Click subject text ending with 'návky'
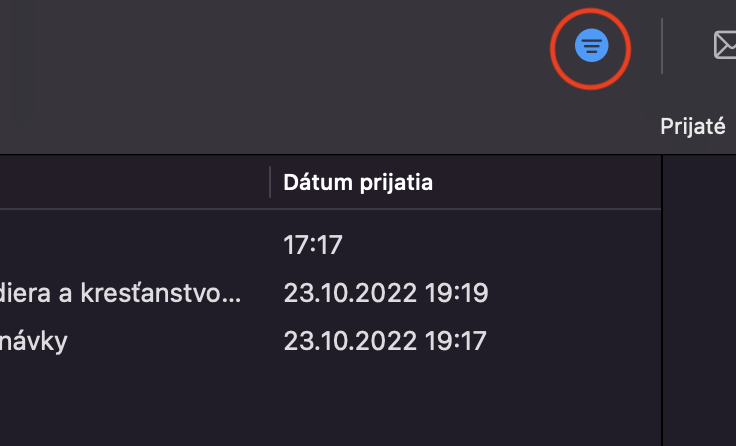The width and height of the screenshot is (736, 446). coord(34,341)
